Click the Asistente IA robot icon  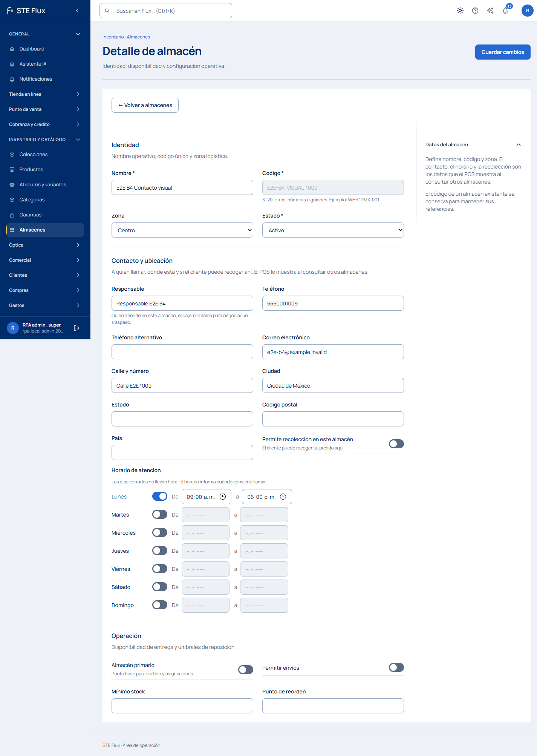[12, 64]
